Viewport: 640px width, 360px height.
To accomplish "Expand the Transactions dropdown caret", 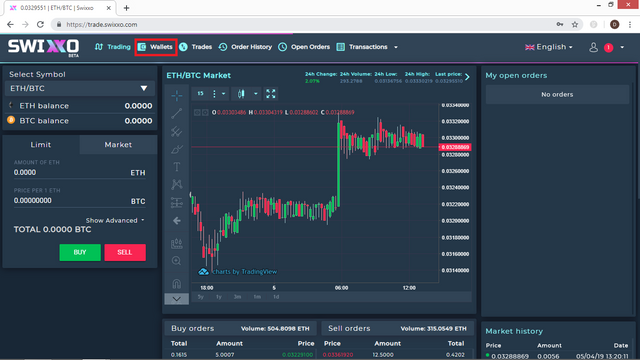I will [396, 47].
